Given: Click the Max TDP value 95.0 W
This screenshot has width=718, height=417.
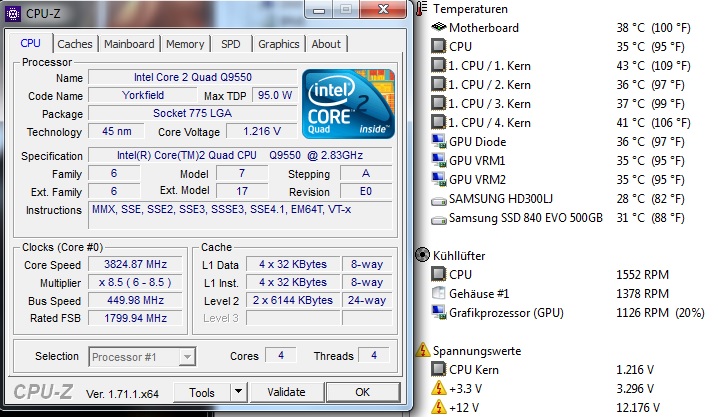Looking at the screenshot, I should pos(275,95).
